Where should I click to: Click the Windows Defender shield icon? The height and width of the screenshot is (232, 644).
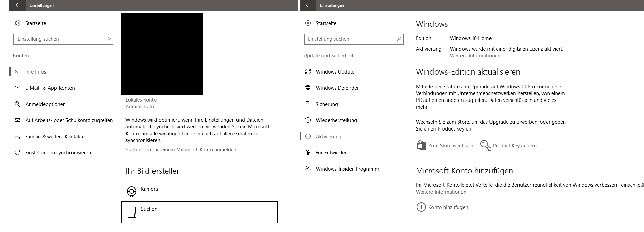click(x=308, y=88)
